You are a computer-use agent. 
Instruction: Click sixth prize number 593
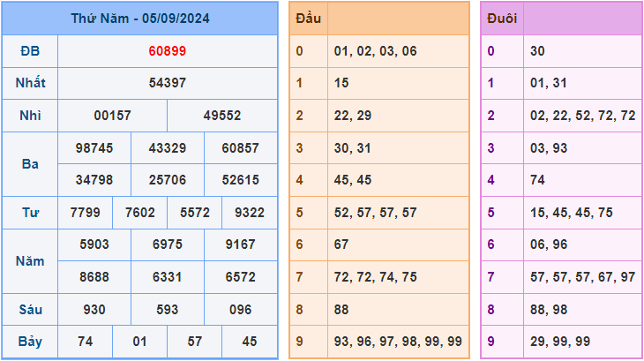167,310
